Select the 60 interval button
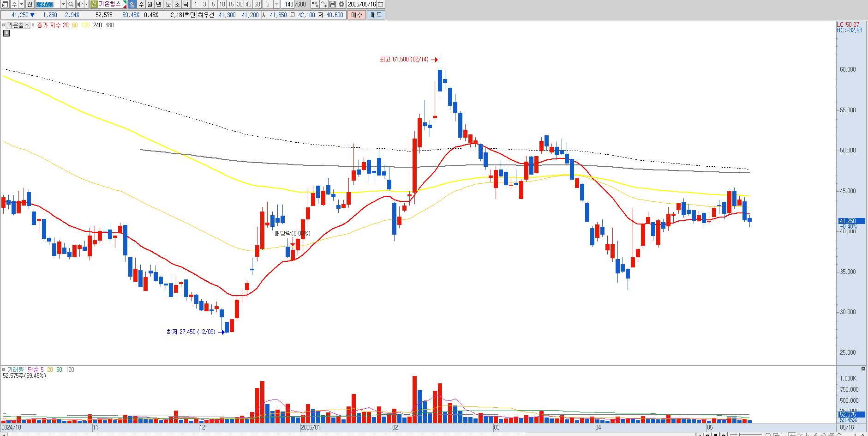This screenshot has width=868, height=436. click(257, 4)
